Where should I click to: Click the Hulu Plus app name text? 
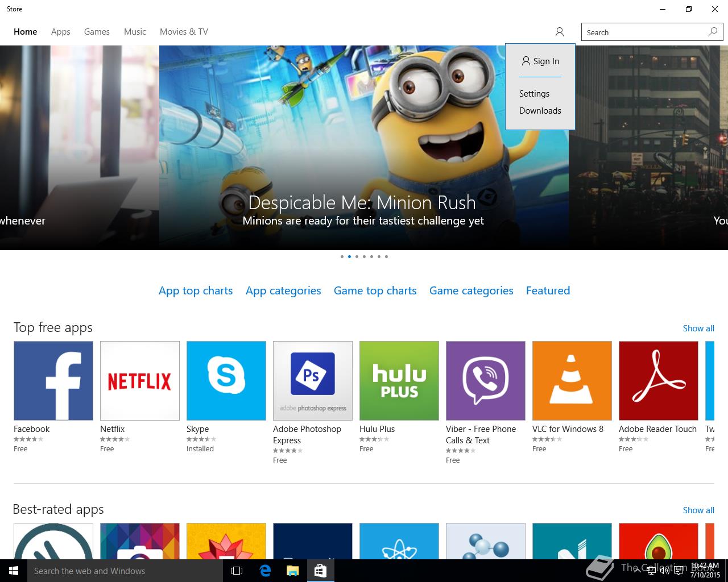click(x=377, y=429)
